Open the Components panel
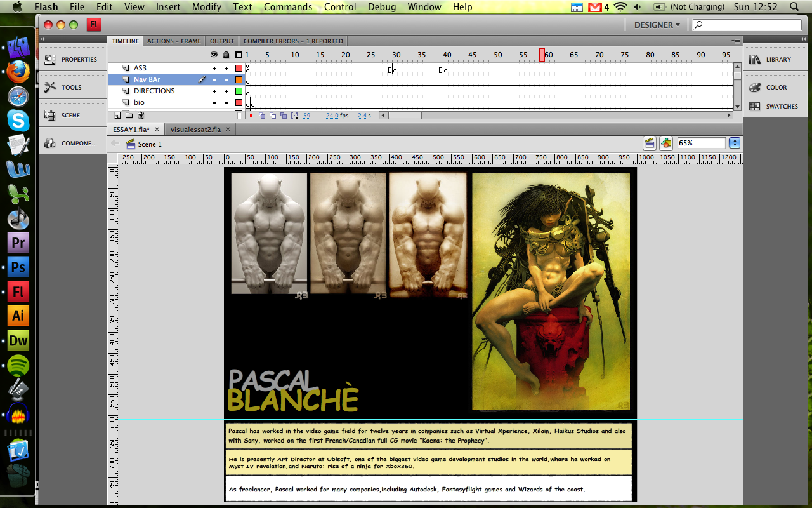The image size is (812, 508). click(x=72, y=144)
